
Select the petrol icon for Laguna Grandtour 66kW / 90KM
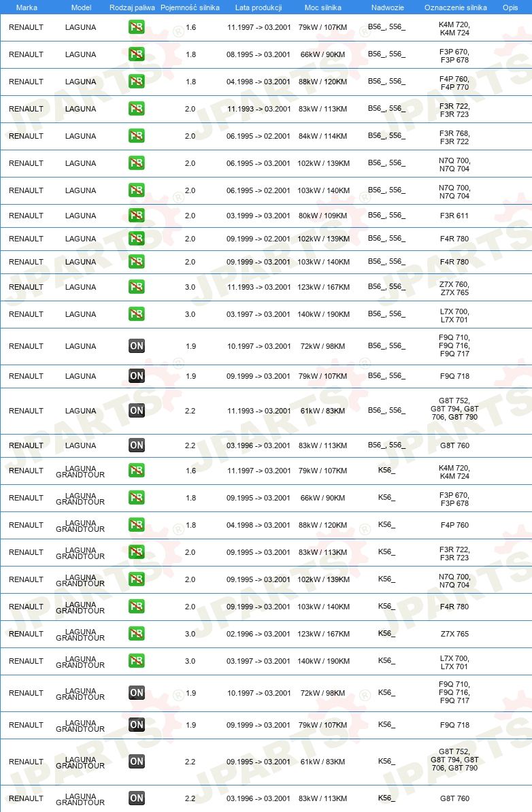(x=137, y=498)
